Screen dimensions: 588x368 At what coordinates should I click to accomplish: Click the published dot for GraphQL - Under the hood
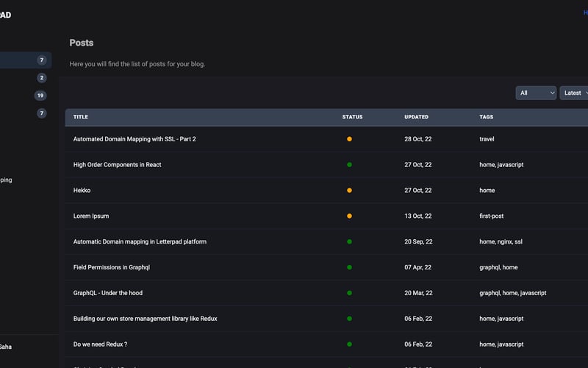click(349, 293)
